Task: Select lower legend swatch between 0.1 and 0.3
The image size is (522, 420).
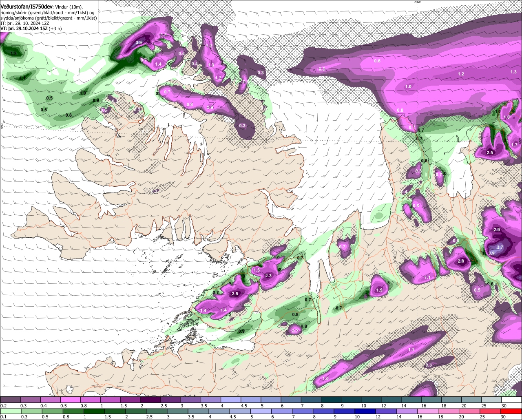Action: 10,411
